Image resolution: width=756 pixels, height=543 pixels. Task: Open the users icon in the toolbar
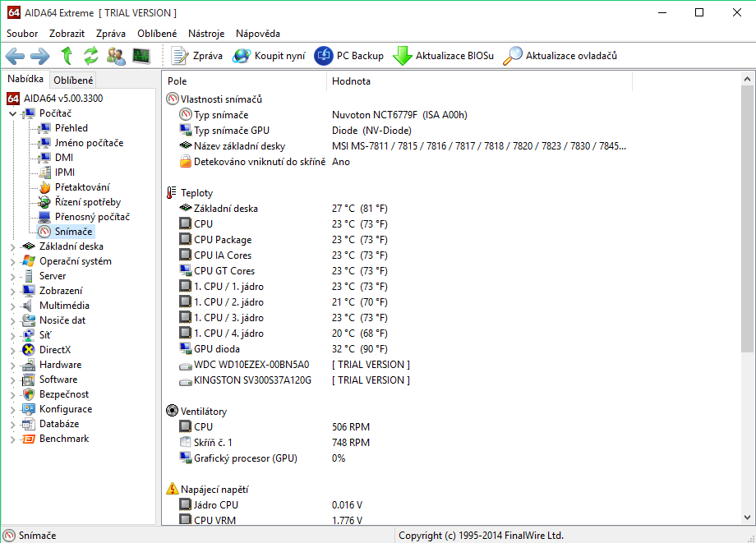[116, 56]
